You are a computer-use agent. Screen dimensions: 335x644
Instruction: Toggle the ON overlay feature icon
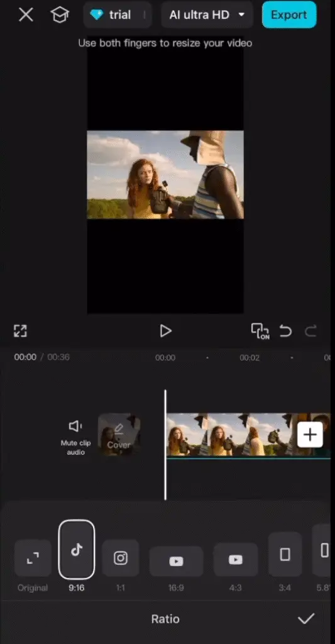pos(260,331)
